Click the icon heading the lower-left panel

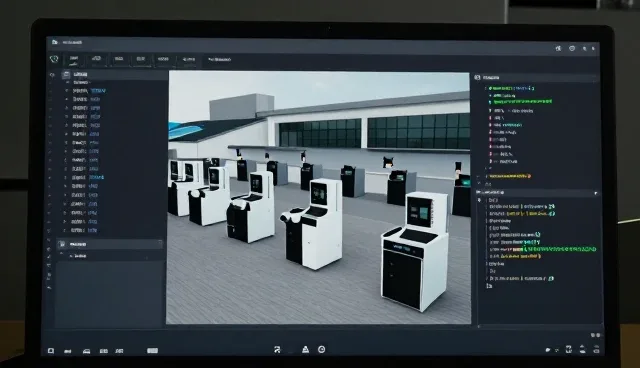click(62, 244)
